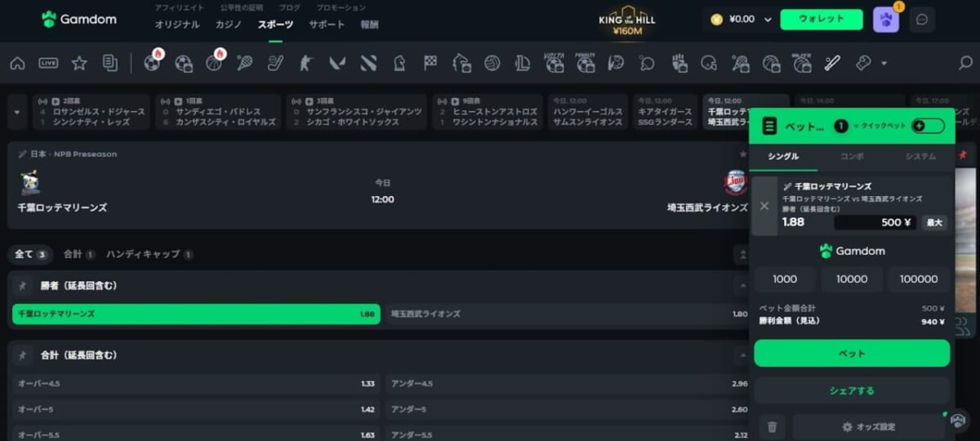Image resolution: width=980 pixels, height=441 pixels.
Task: Filter markets by ハンディキャップ
Action: click(149, 254)
